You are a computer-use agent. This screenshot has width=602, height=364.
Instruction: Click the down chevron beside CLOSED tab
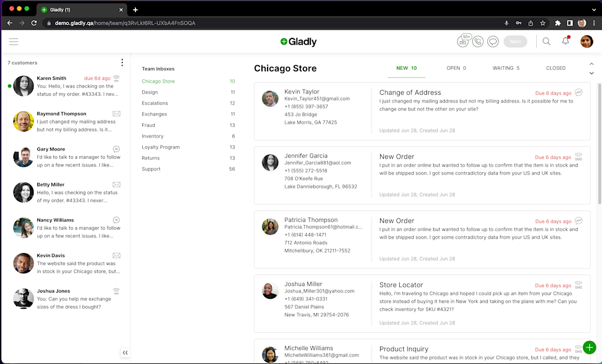point(591,73)
